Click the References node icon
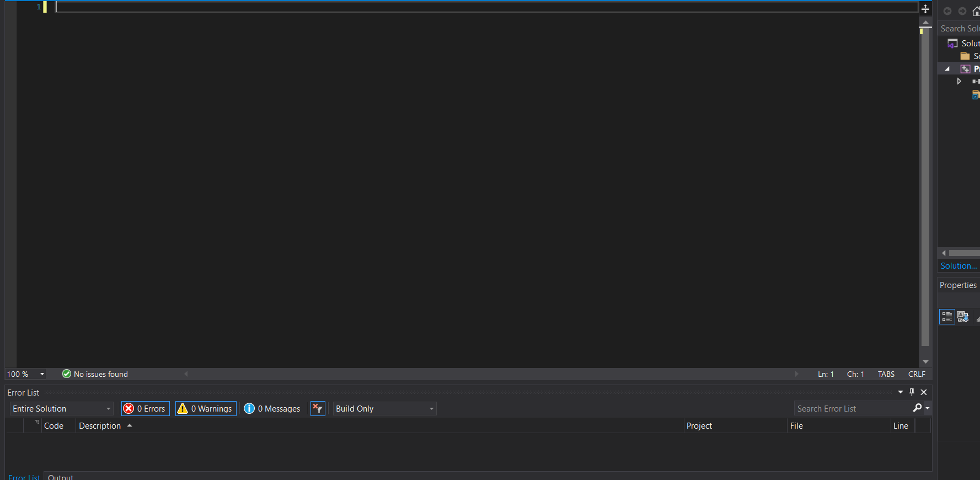Screen dimensions: 980x480 [976, 81]
